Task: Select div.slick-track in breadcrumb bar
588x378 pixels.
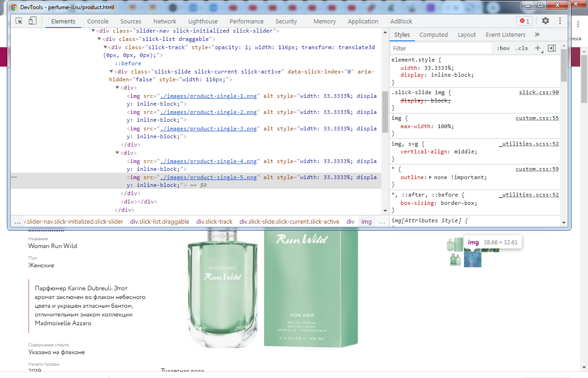Action: click(215, 221)
